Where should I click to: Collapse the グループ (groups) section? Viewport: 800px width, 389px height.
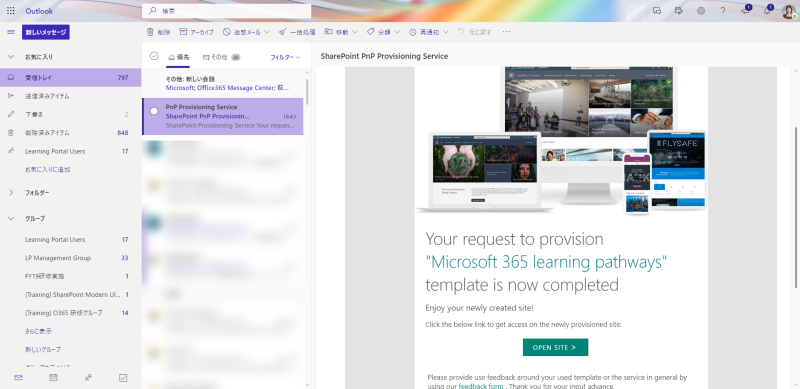pyautogui.click(x=11, y=218)
